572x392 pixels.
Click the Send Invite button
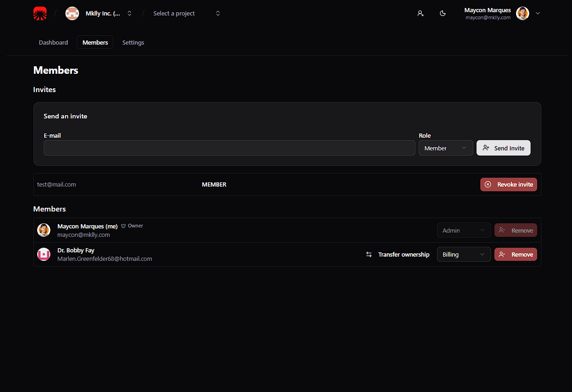point(503,148)
